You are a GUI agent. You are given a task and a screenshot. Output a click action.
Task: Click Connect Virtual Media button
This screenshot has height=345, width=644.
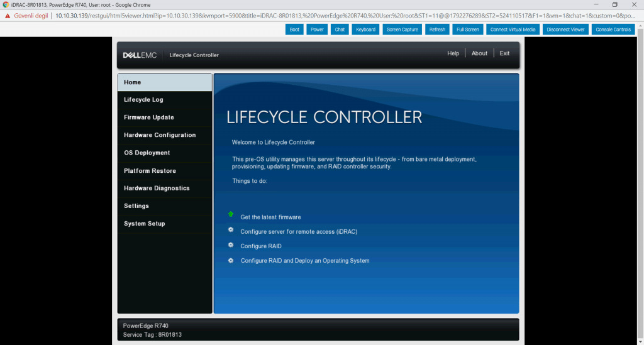coord(513,30)
